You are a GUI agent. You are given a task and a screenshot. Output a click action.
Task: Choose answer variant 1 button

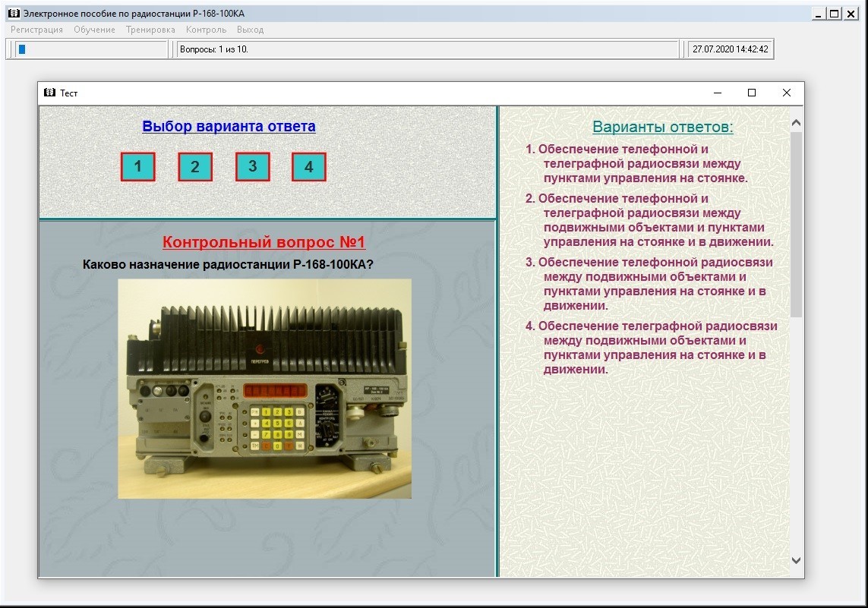pos(138,166)
